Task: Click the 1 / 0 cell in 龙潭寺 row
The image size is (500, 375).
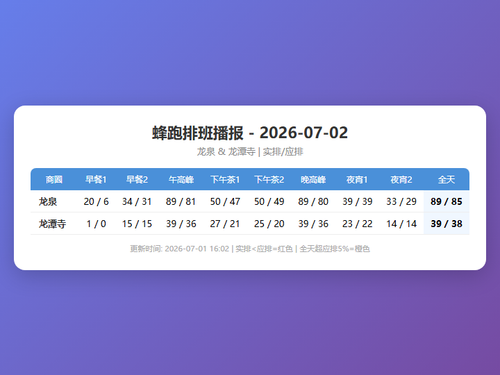Action: [96, 224]
